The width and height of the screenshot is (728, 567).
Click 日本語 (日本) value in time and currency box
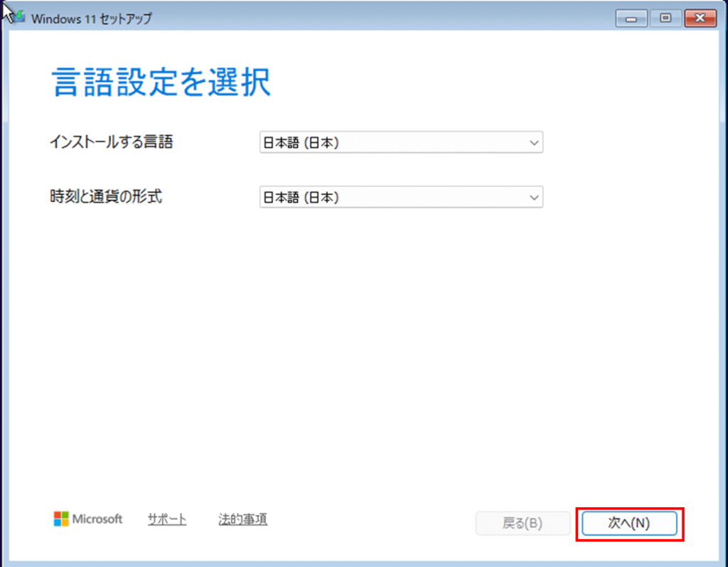301,197
